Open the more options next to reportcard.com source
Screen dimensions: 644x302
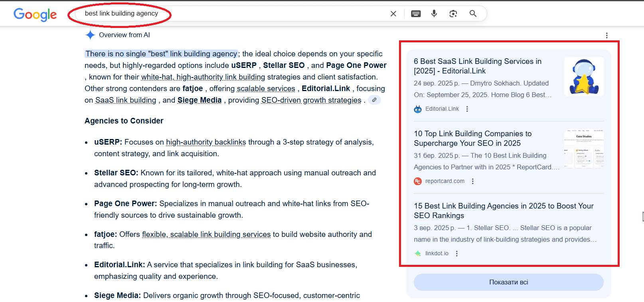(473, 181)
